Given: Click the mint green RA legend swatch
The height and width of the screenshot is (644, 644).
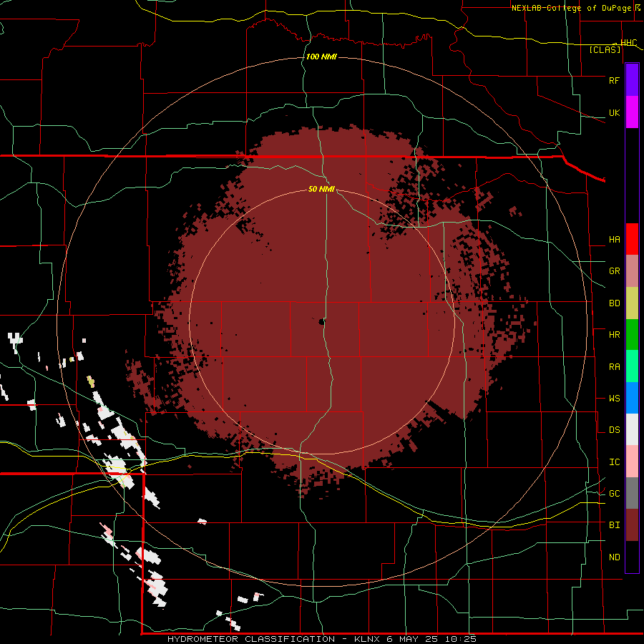Looking at the screenshot, I should pyautogui.click(x=632, y=366).
